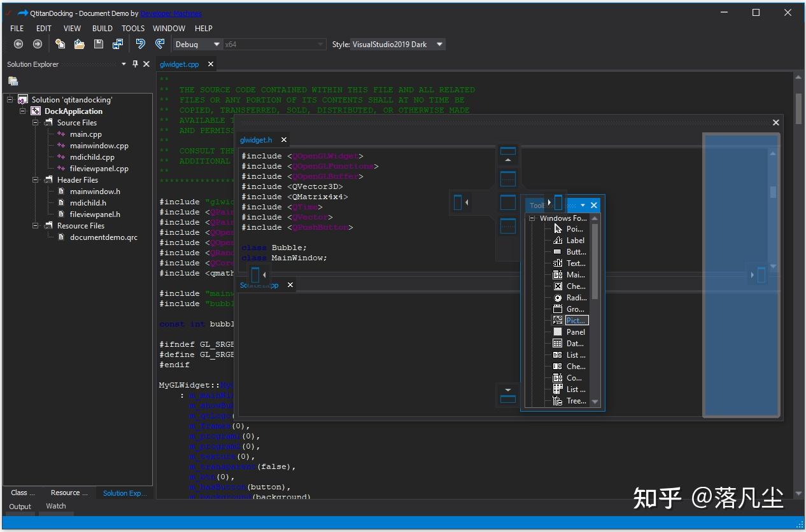This screenshot has height=532, width=806.
Task: Open the TOOLS menu
Action: pyautogui.click(x=132, y=28)
